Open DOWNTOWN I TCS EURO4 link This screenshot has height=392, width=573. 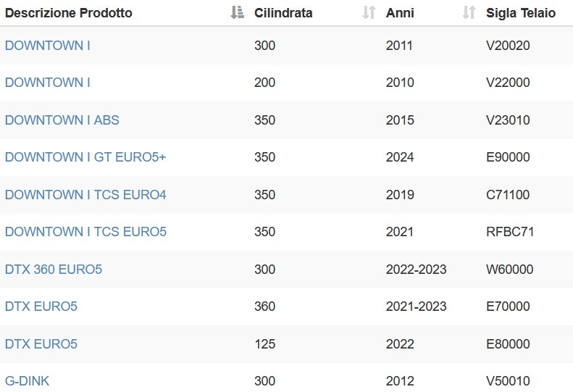coord(85,194)
